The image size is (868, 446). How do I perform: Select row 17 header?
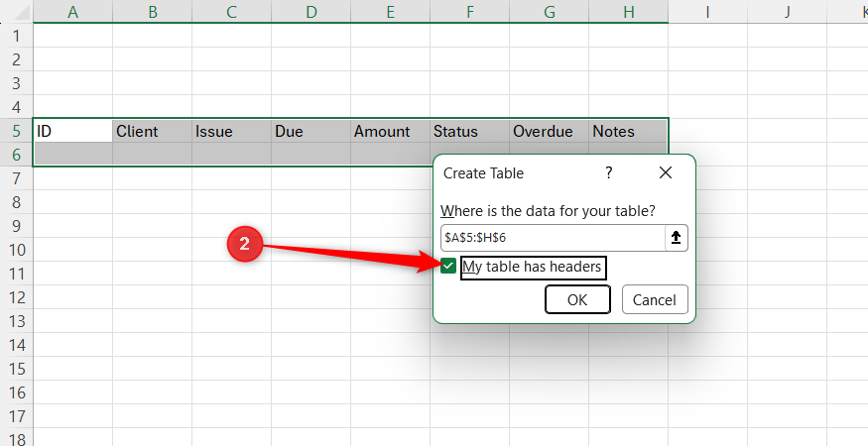16,416
